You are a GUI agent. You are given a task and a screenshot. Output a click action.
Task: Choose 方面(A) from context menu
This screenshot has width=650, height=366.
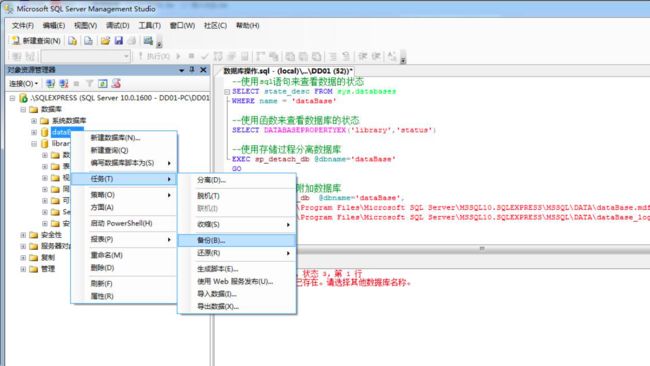124,207
